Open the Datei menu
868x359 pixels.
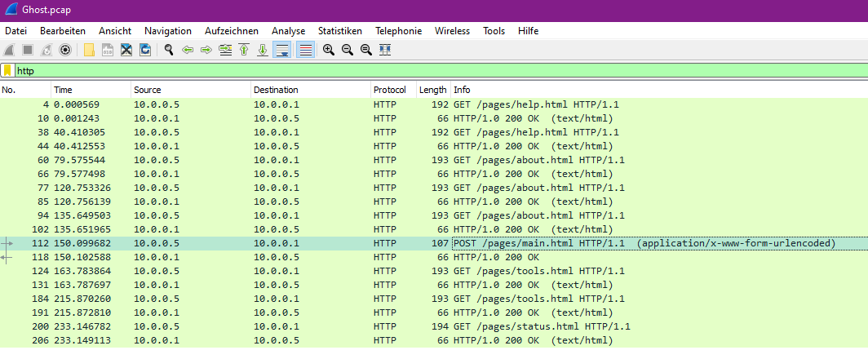[16, 31]
